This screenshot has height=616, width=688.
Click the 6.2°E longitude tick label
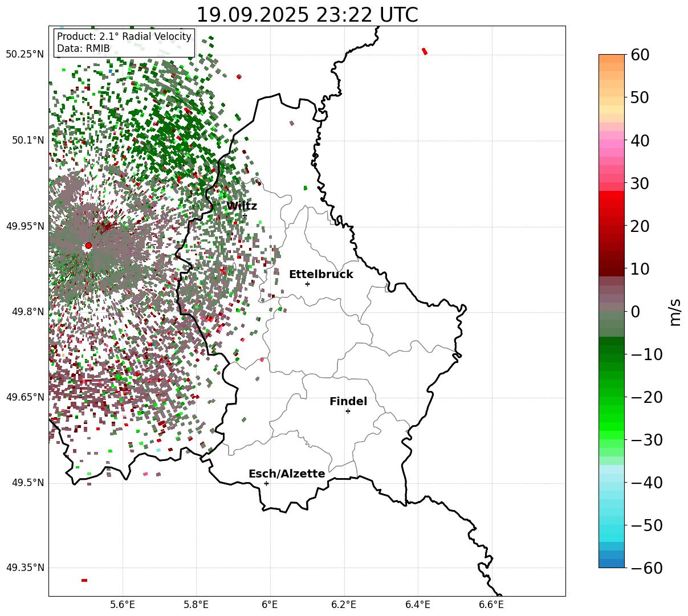[344, 604]
